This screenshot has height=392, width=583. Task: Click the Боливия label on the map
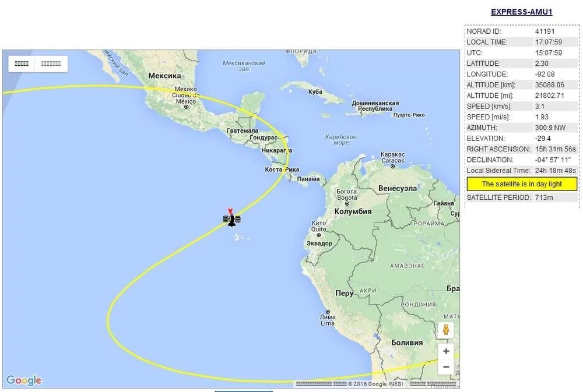407,342
